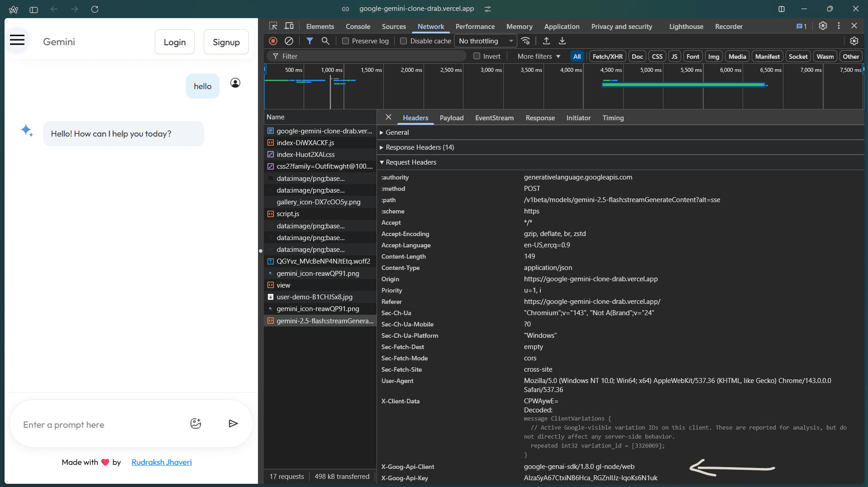The width and height of the screenshot is (868, 487).
Task: Enable the Disable cache checkbox
Action: tap(403, 41)
